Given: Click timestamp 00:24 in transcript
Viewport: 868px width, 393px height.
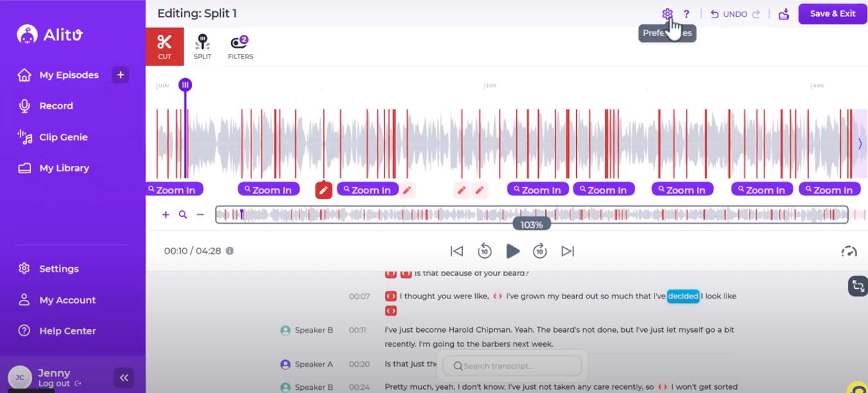Looking at the screenshot, I should [x=359, y=387].
